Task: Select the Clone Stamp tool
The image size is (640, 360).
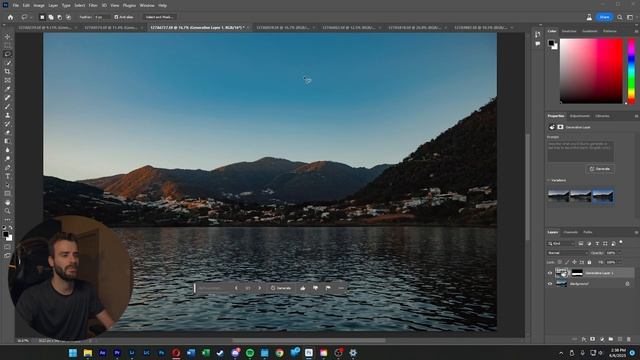Action: tap(7, 115)
